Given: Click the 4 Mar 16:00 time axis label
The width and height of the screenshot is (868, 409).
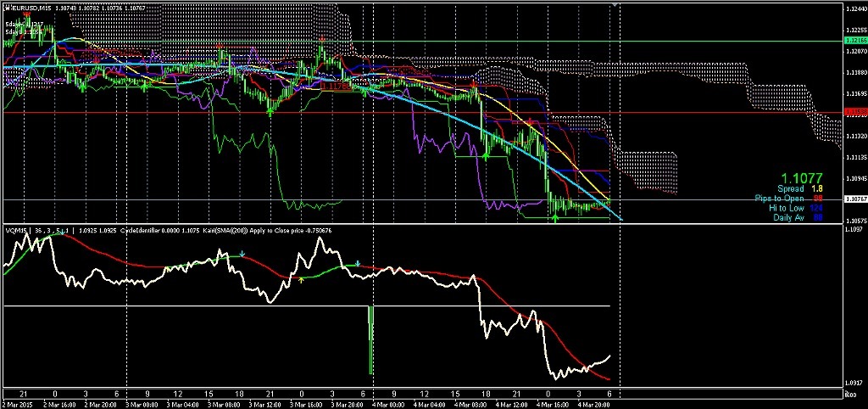Looking at the screenshot, I should (x=554, y=404).
